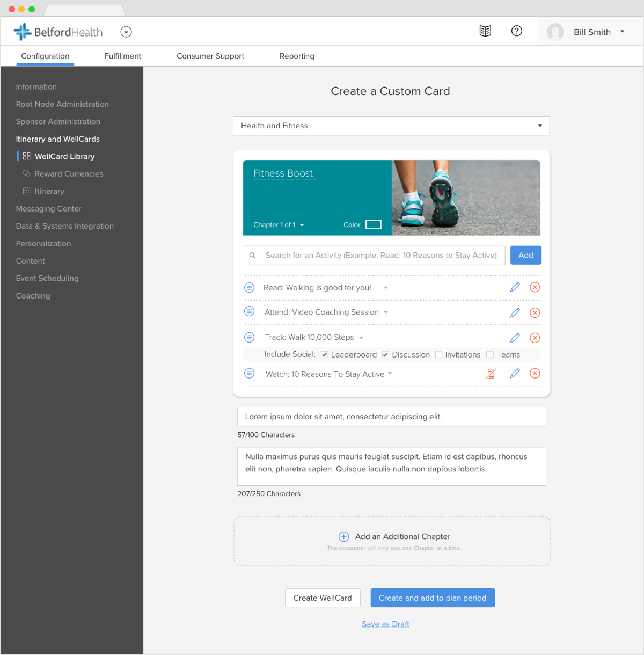This screenshot has width=644, height=655.
Task: Focus the Search for an Activity field
Action: [x=375, y=256]
